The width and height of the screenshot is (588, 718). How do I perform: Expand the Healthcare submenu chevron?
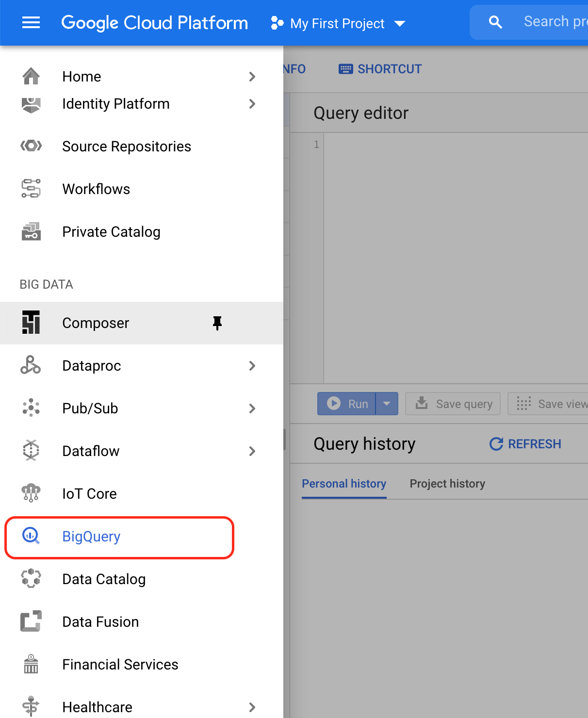click(252, 707)
